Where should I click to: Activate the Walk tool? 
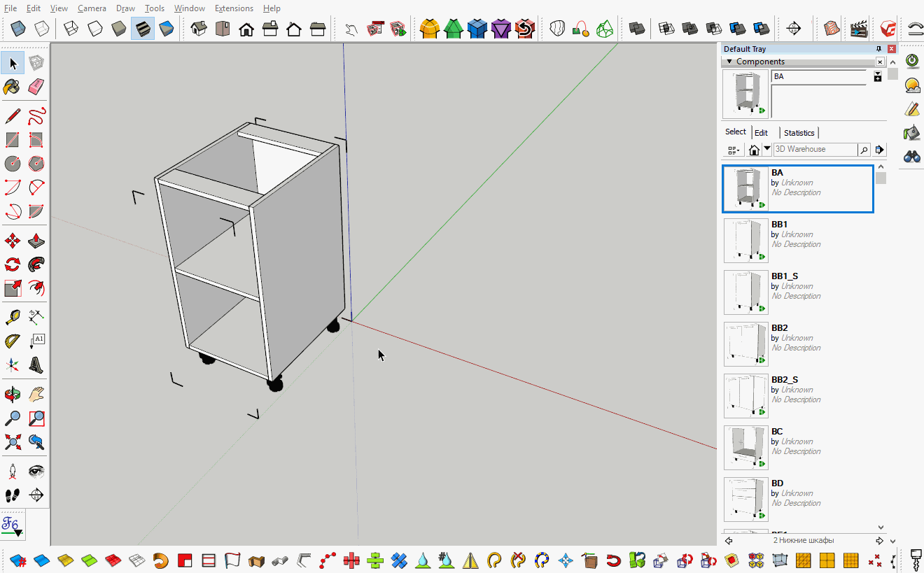(x=12, y=495)
